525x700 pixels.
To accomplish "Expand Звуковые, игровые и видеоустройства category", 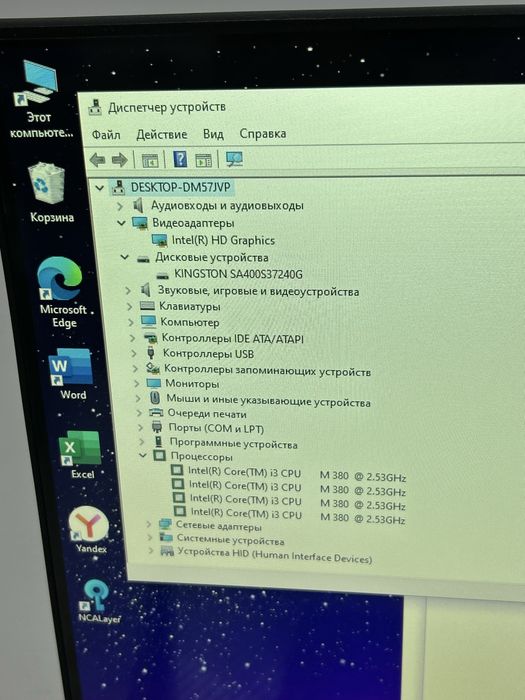I will point(128,291).
